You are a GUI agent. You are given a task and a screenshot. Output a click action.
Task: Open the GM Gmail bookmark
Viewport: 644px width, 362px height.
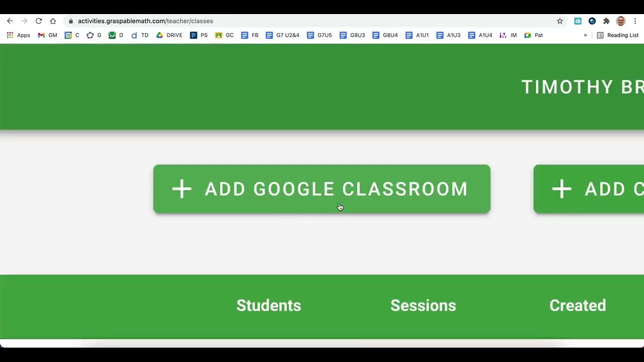(48, 35)
